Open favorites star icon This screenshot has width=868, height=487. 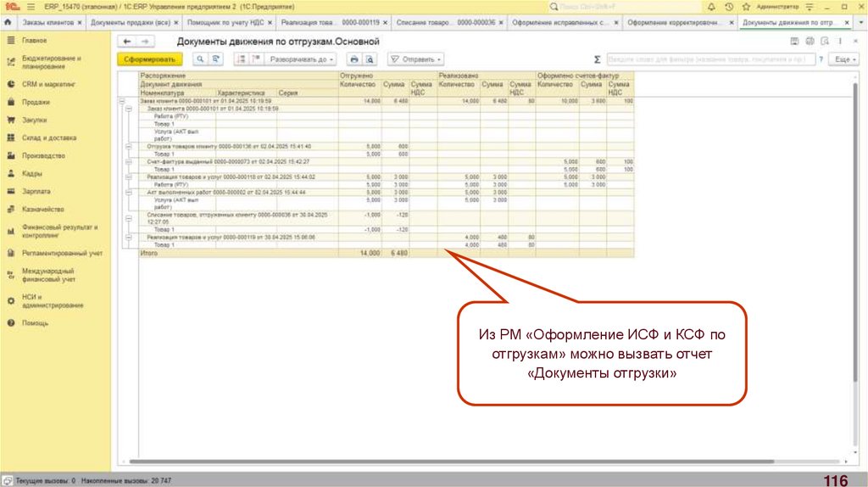coord(746,7)
